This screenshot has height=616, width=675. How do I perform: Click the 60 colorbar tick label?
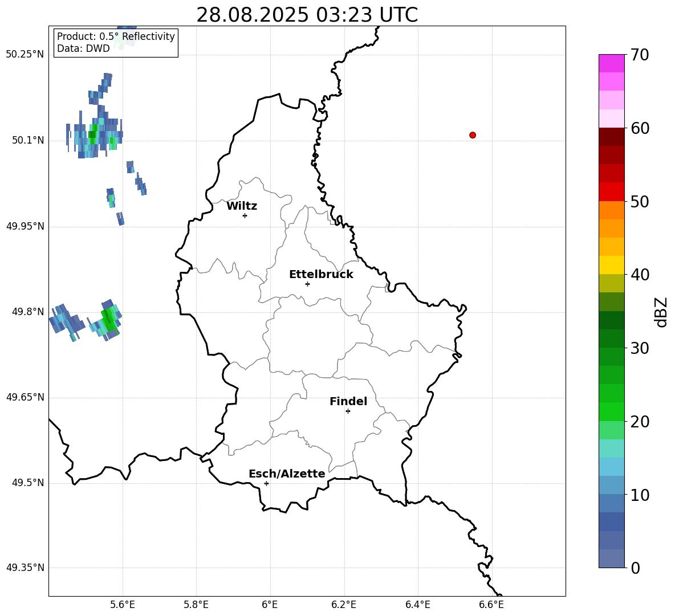[x=639, y=128]
